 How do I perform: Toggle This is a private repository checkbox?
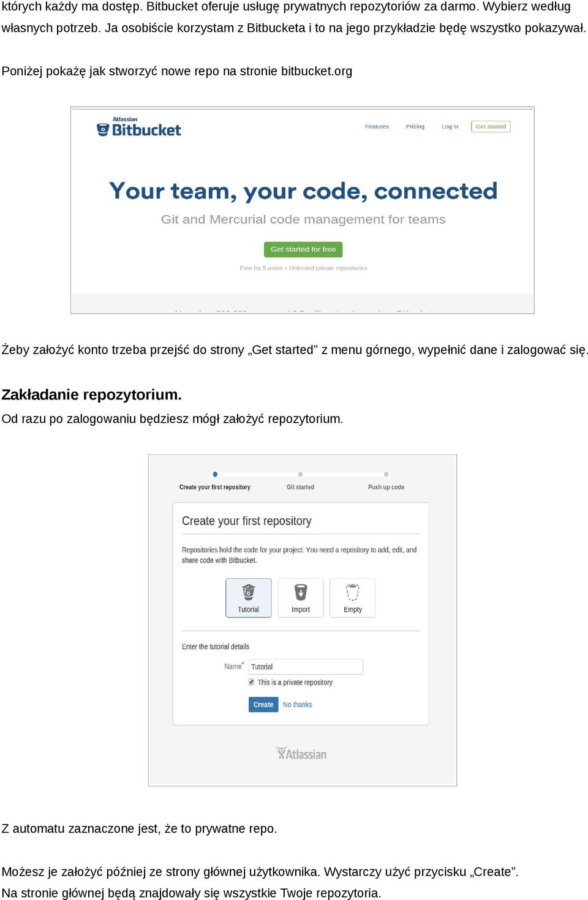[251, 682]
